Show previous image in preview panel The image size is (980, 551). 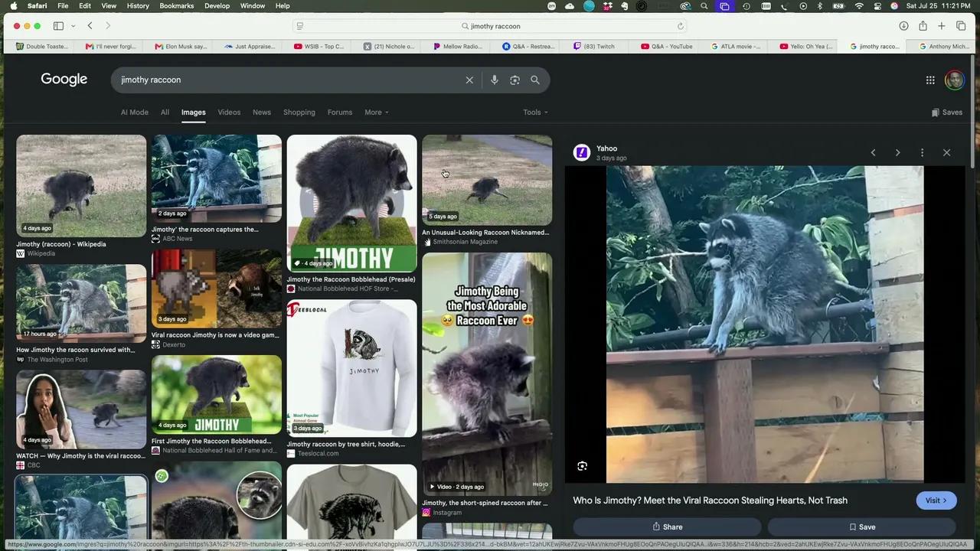(873, 153)
